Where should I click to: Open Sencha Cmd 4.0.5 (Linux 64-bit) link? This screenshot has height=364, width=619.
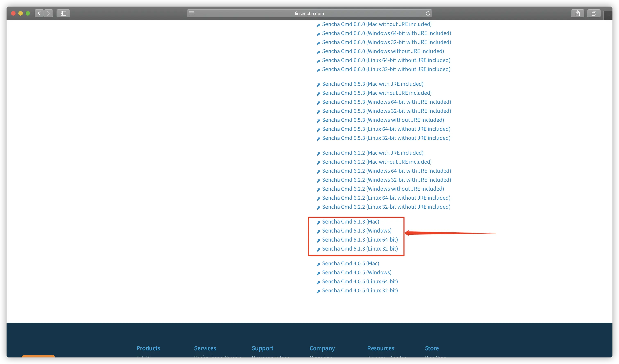pos(360,282)
